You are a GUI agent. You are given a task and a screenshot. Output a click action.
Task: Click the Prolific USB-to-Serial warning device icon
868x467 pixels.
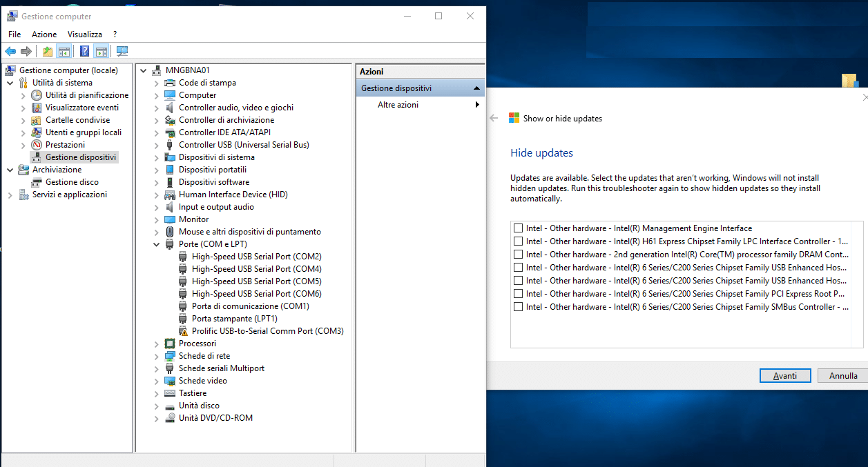click(183, 331)
